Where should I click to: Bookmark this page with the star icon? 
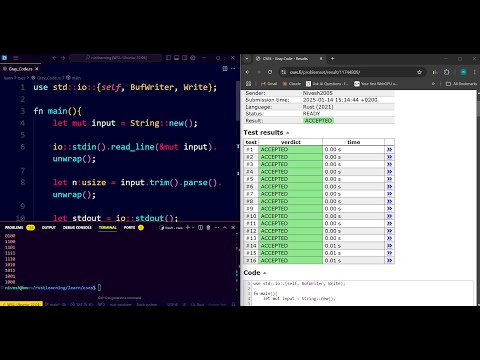coord(419,72)
